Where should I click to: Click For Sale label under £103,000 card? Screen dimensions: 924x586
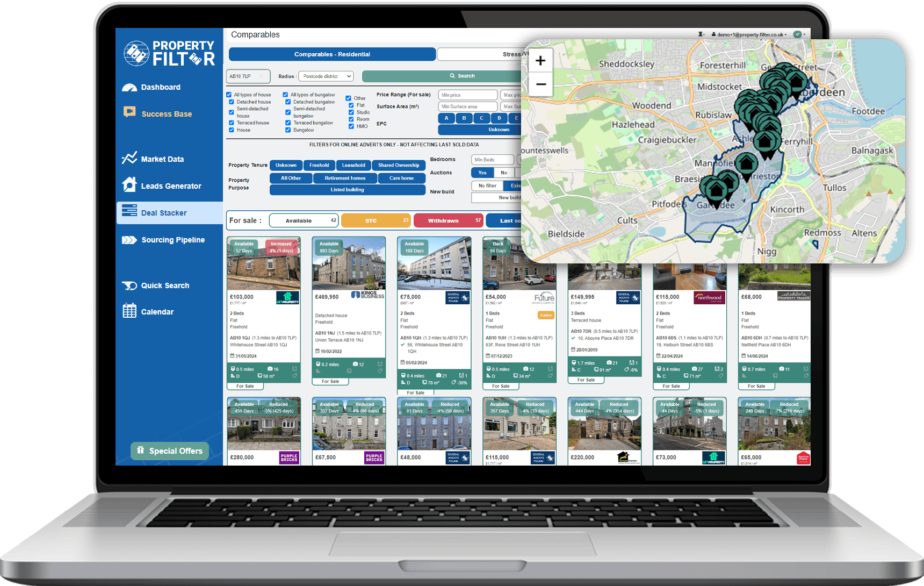coord(245,386)
